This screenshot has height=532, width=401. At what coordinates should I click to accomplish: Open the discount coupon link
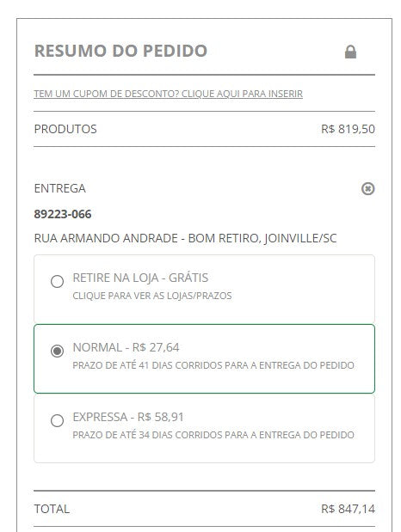click(x=168, y=94)
